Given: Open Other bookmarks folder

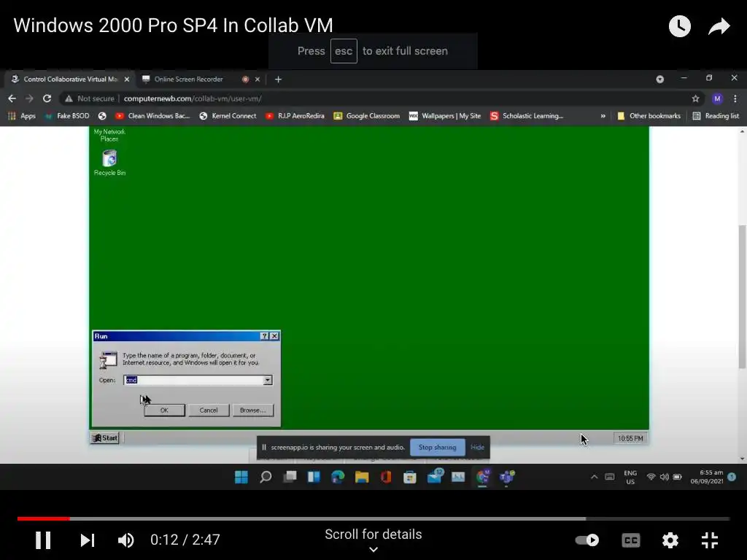Looking at the screenshot, I should [649, 116].
